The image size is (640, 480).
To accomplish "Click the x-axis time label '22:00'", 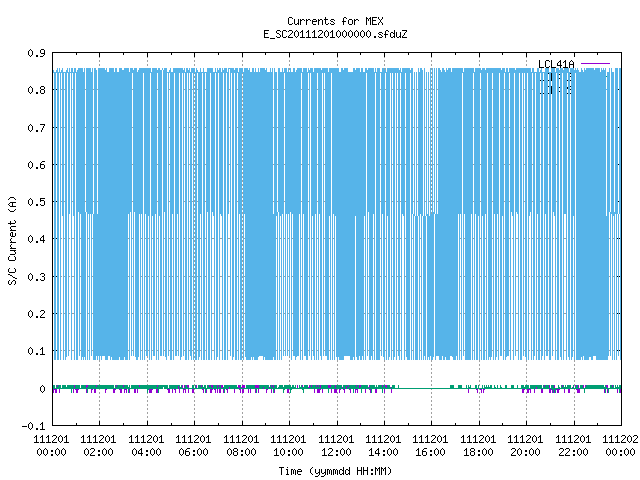I will 573,453.
